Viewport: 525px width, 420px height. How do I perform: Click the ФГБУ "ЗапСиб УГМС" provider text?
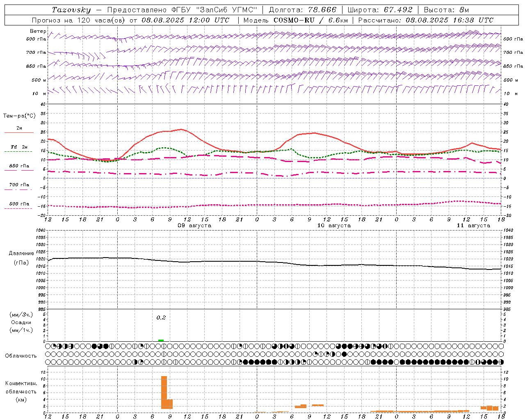(214, 10)
